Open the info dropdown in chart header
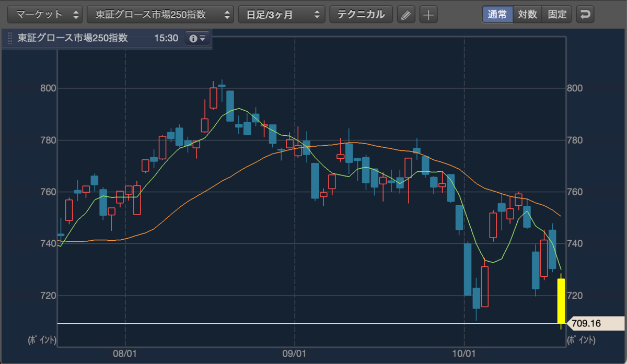 [x=198, y=38]
